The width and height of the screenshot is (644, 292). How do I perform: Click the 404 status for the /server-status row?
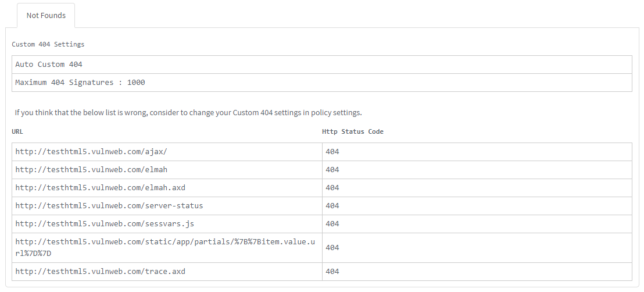pos(332,206)
